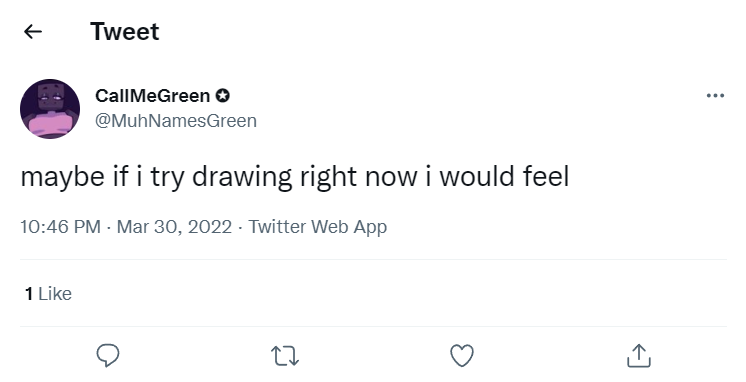Viewport: 746px width, 382px height.
Task: Open CallMeGreen's profile avatar picture
Action: pyautogui.click(x=50, y=109)
